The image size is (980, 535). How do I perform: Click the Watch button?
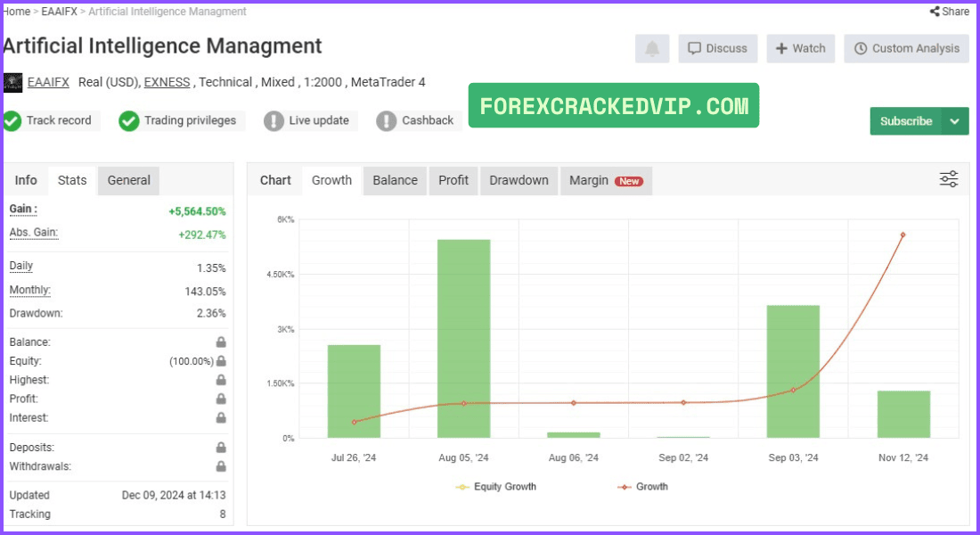pos(801,48)
